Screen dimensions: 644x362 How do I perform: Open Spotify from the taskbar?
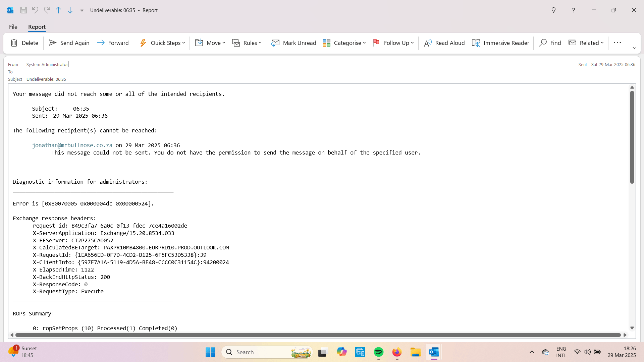click(378, 352)
